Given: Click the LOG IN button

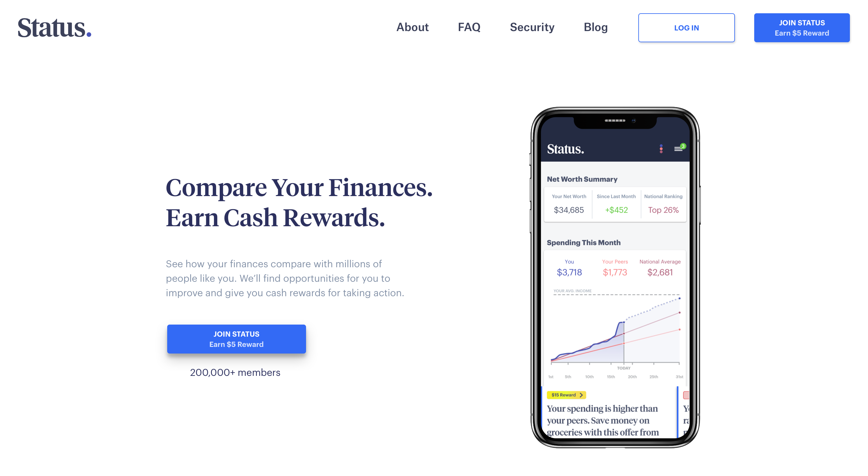Looking at the screenshot, I should (x=686, y=27).
